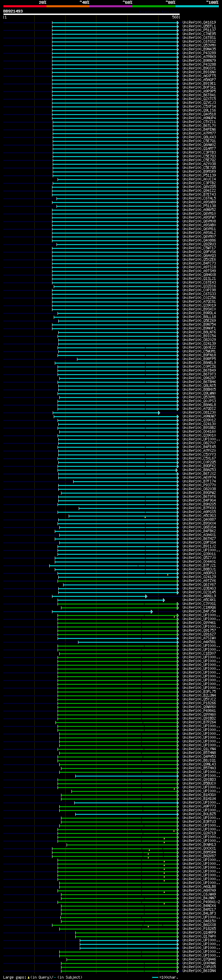Select UniRef100_B0FSK1 entry
The height and width of the screenshot is (980, 222).
click(x=199, y=88)
